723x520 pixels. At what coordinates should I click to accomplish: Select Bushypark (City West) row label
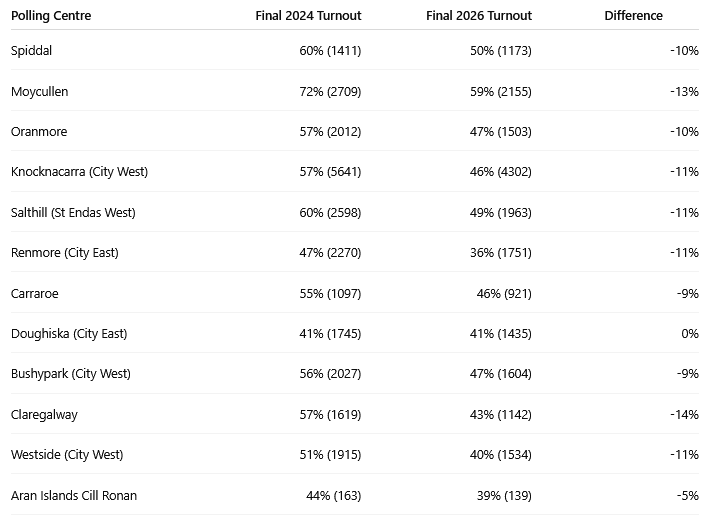click(x=71, y=373)
